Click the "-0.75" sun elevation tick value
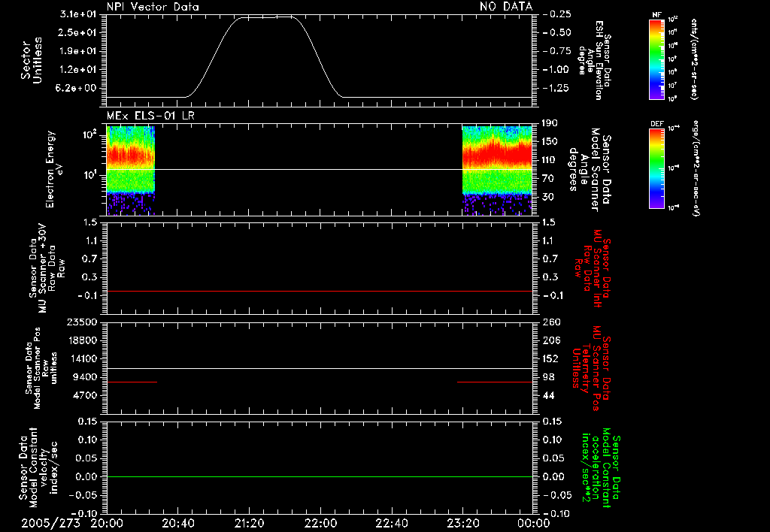This screenshot has height=532, width=770. pyautogui.click(x=557, y=51)
